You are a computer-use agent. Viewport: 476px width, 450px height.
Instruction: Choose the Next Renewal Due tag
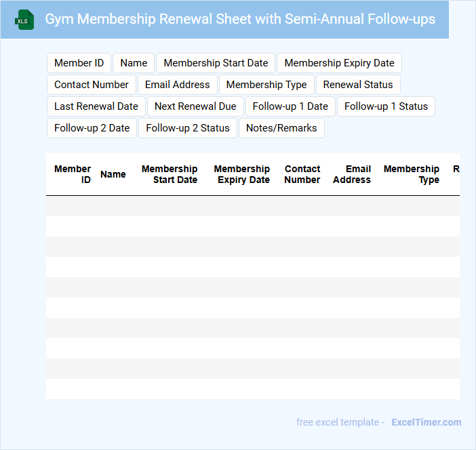click(195, 106)
